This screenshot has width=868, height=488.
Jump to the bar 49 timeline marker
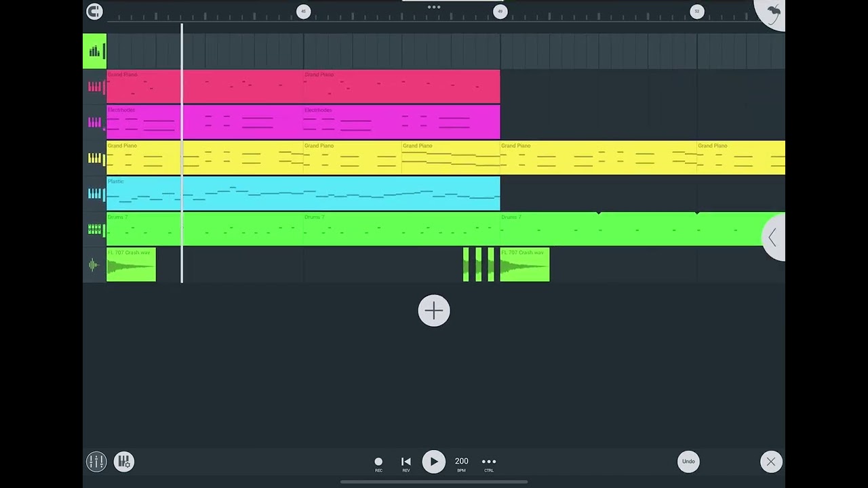500,12
